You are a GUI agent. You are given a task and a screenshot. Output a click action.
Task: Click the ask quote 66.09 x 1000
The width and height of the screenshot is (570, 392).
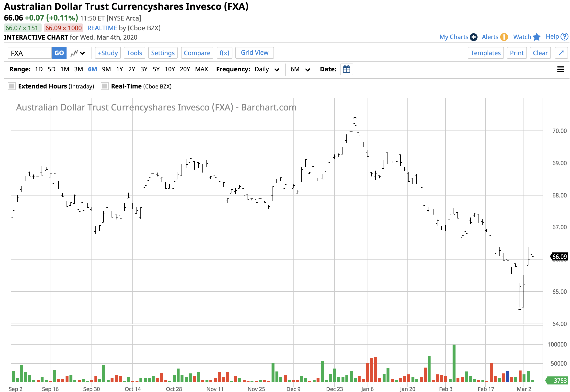pos(63,28)
